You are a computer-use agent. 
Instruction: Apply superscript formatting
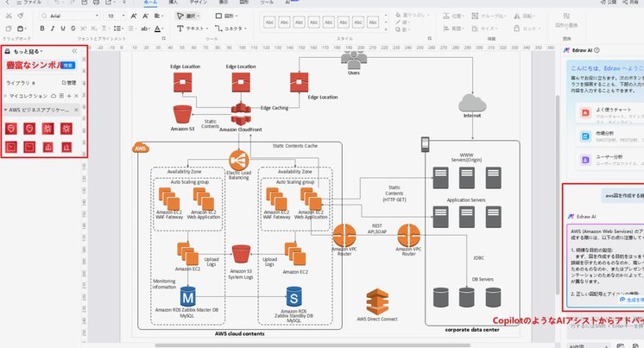click(84, 28)
